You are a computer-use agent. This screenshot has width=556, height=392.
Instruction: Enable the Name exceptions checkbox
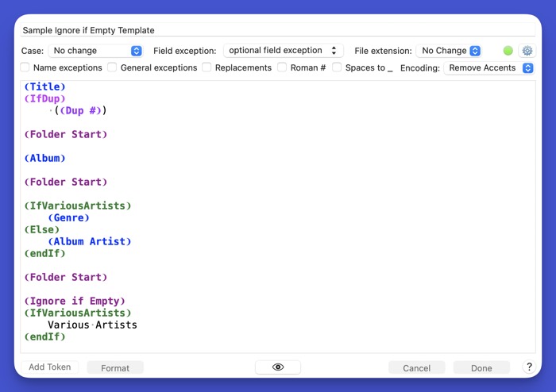[x=25, y=68]
